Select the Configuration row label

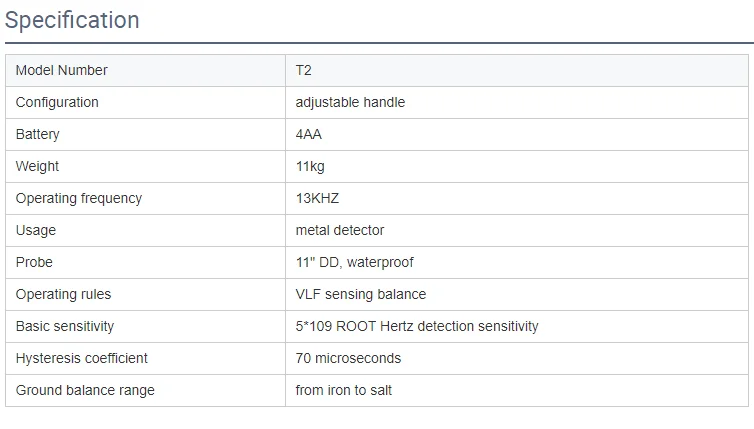pos(57,102)
